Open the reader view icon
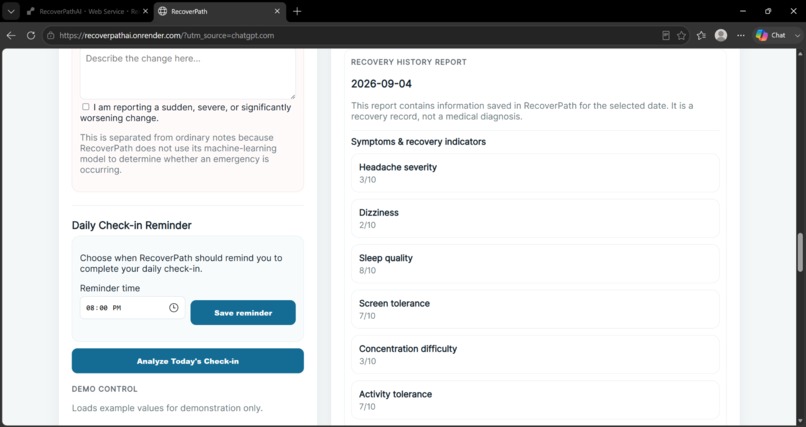This screenshot has height=427, width=806. point(666,35)
